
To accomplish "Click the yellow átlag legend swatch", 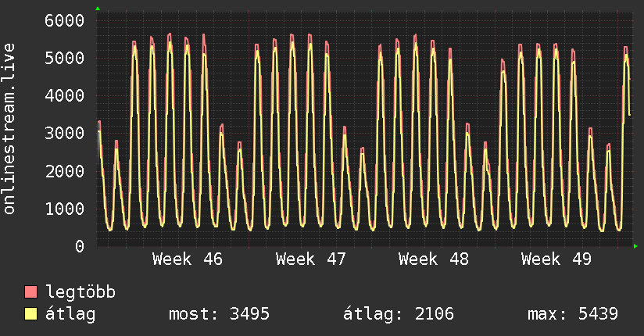I will (x=30, y=314).
